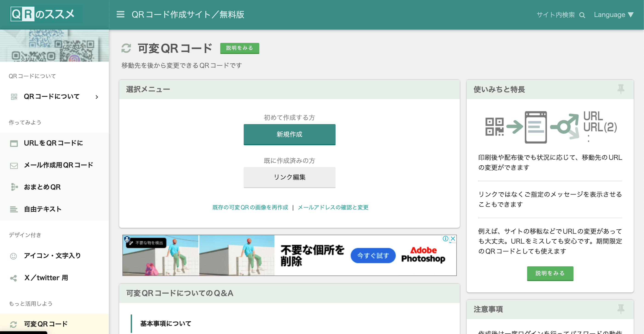Click the サイト内検索 magnifier icon
This screenshot has height=334, width=644.
point(582,15)
